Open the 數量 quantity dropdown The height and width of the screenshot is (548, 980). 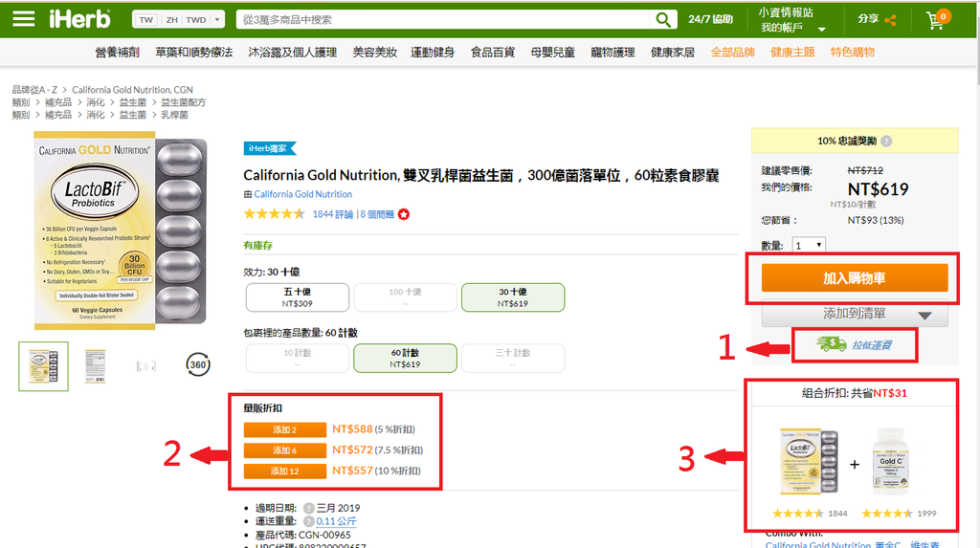coord(809,246)
